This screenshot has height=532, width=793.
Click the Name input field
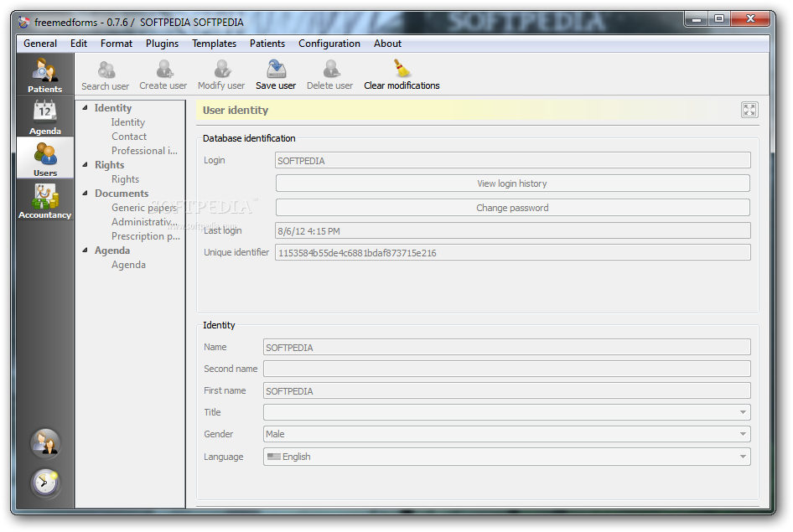tap(507, 347)
